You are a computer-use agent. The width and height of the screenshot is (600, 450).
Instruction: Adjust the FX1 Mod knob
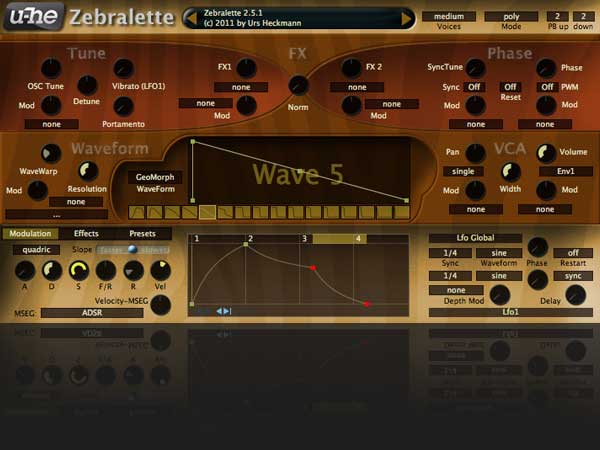click(x=246, y=106)
